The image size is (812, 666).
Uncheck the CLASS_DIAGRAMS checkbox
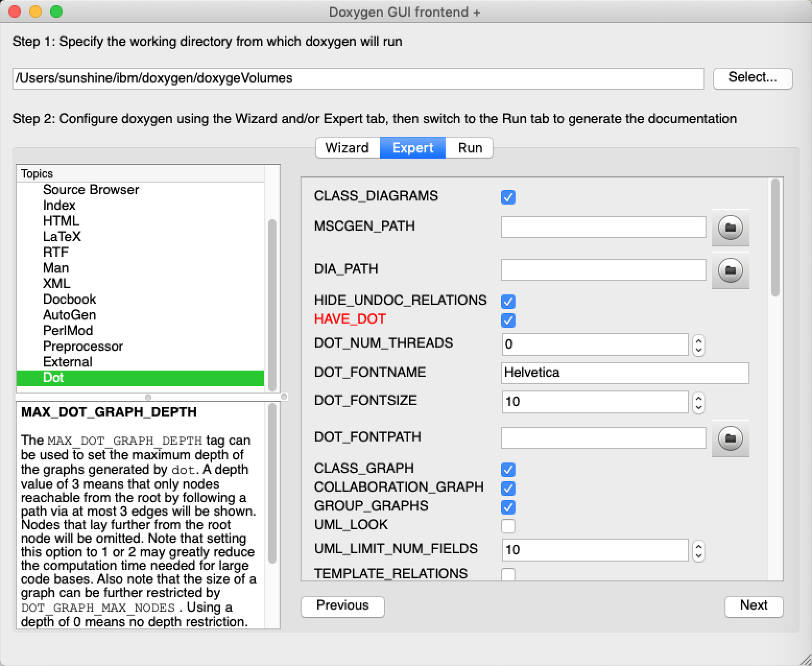click(x=508, y=197)
